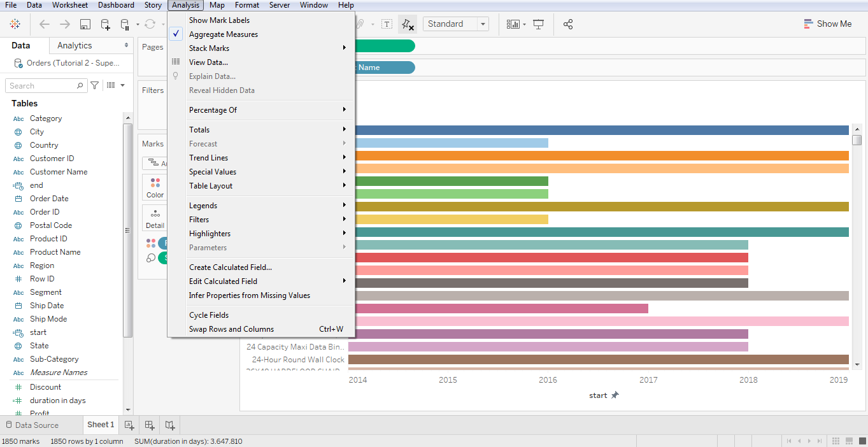This screenshot has height=447, width=868.
Task: Select the duration in days measure
Action: pos(57,401)
